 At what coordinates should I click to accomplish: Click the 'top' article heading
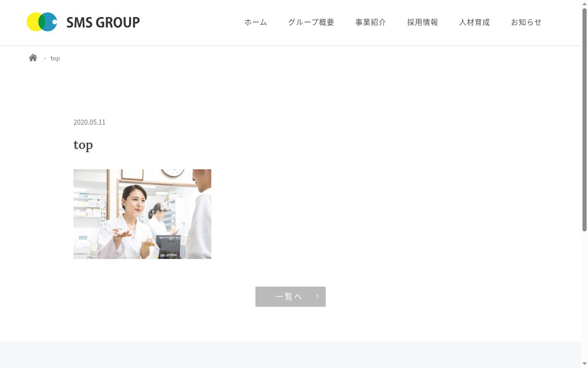(x=83, y=145)
